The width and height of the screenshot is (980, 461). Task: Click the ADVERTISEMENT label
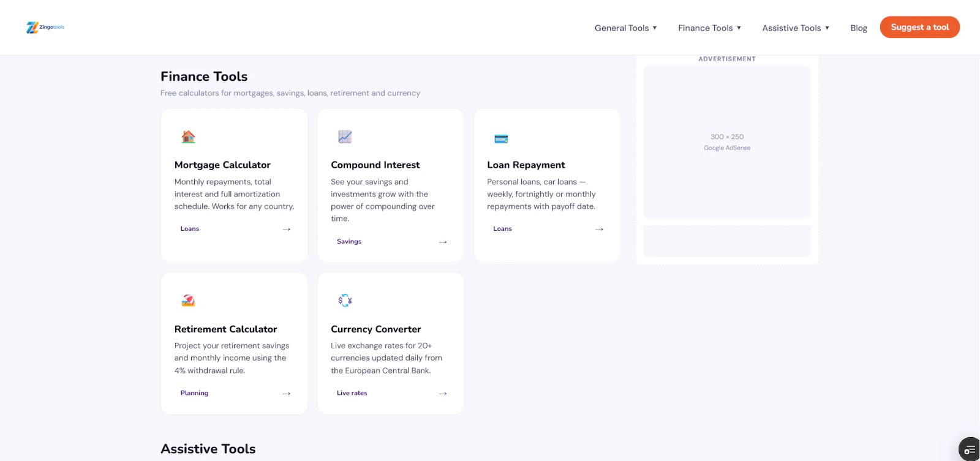(727, 59)
